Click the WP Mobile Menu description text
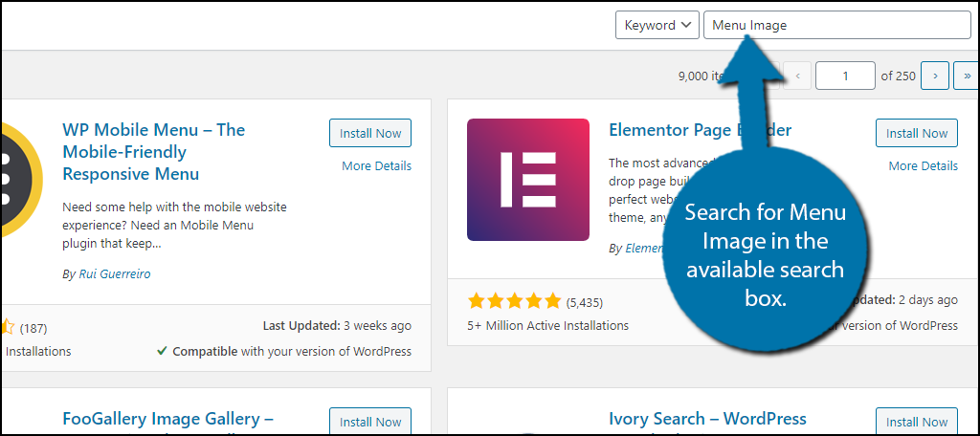980x436 pixels. point(174,225)
